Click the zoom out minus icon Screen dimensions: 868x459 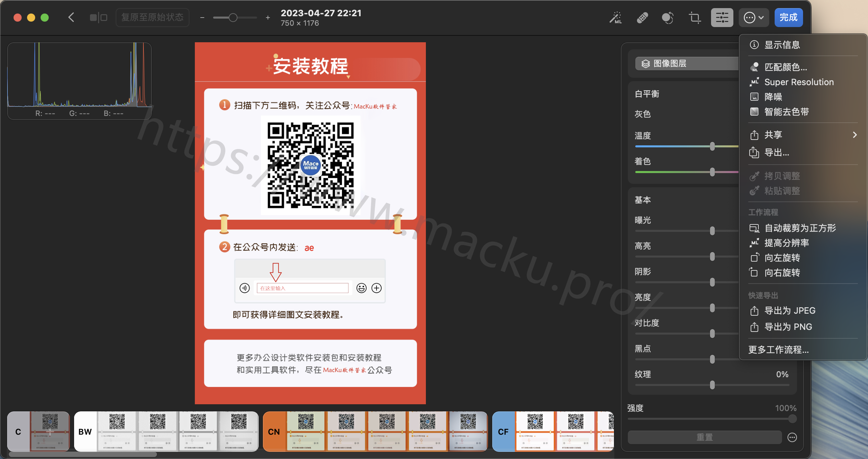tap(202, 18)
